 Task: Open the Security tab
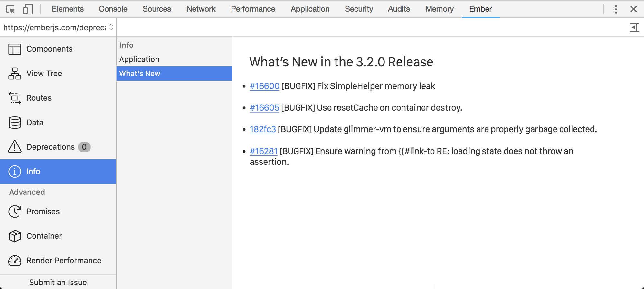click(x=359, y=9)
